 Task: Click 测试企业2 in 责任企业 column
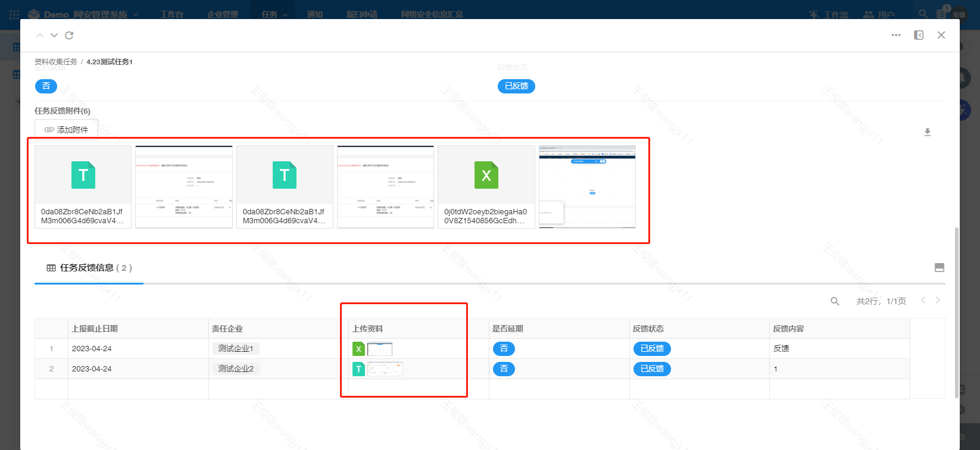pos(236,369)
